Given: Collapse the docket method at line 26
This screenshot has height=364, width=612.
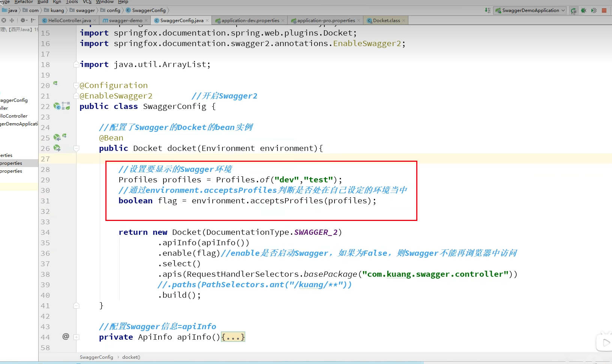Looking at the screenshot, I should pos(76,148).
